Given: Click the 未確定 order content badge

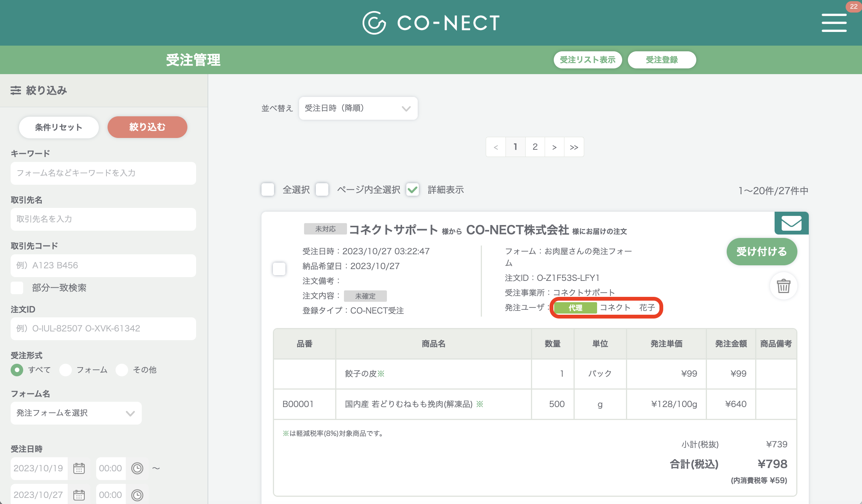Looking at the screenshot, I should [x=365, y=296].
